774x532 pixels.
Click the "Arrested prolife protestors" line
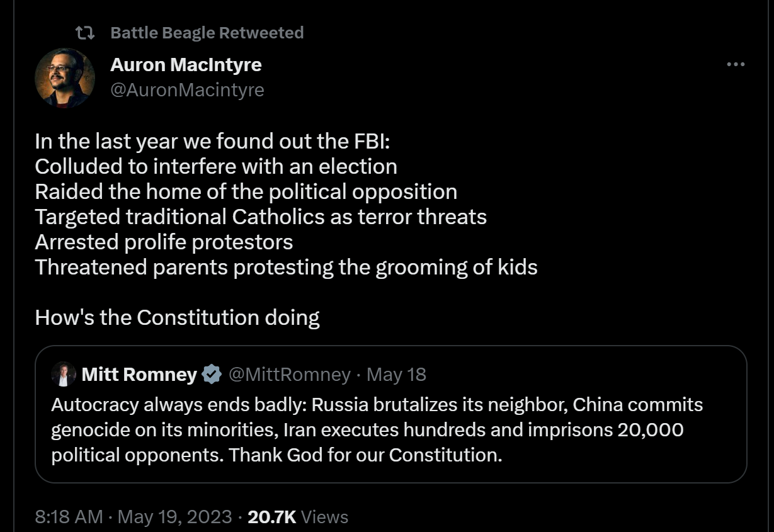[x=164, y=242]
